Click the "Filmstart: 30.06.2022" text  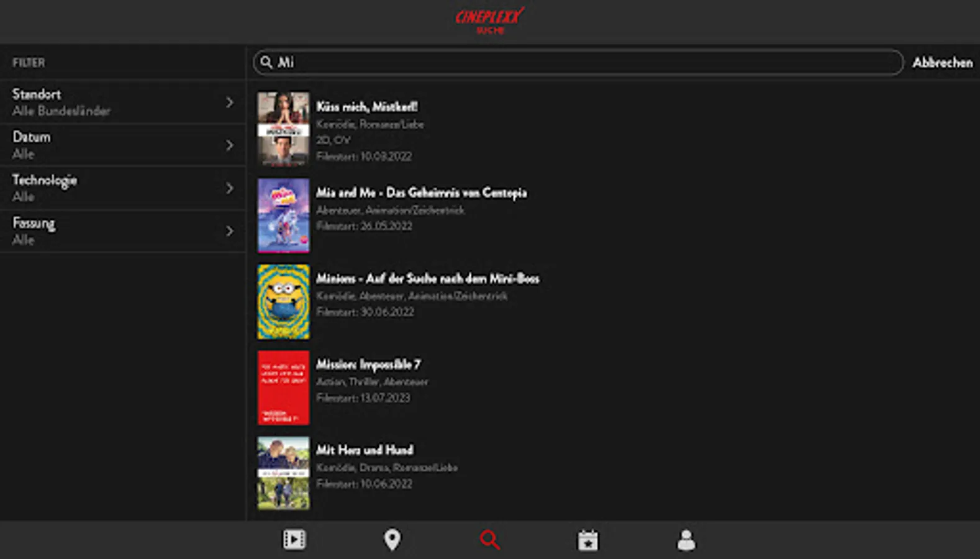coord(365,312)
